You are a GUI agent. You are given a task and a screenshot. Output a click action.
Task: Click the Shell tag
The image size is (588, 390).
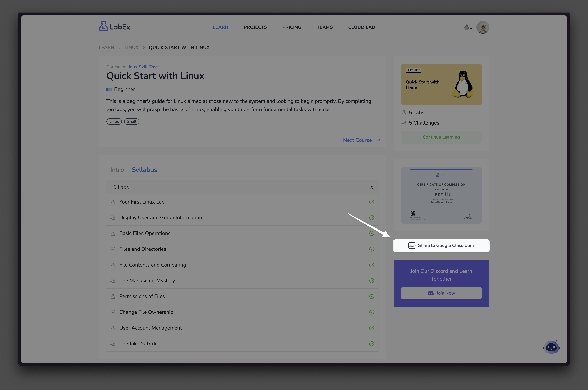coord(132,122)
